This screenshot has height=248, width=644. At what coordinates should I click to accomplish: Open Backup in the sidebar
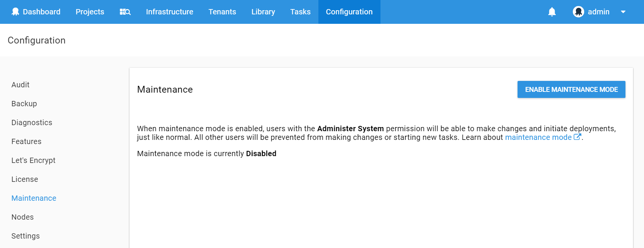point(24,104)
